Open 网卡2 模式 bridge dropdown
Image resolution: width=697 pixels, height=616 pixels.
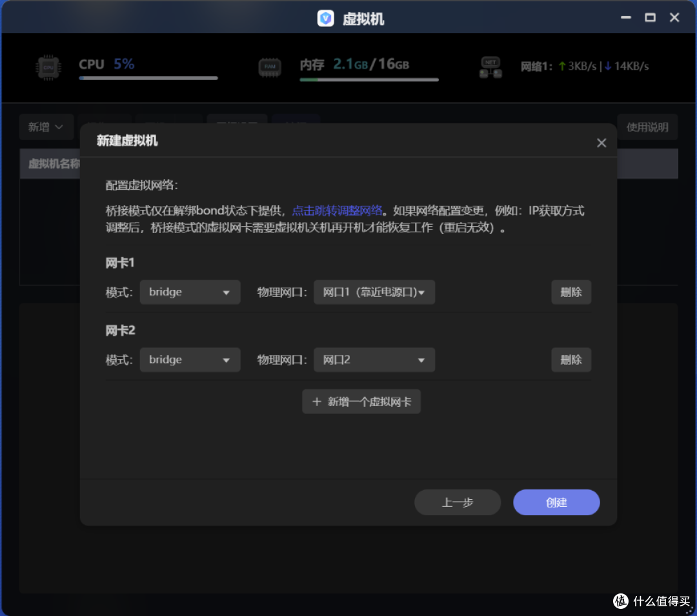pos(190,360)
